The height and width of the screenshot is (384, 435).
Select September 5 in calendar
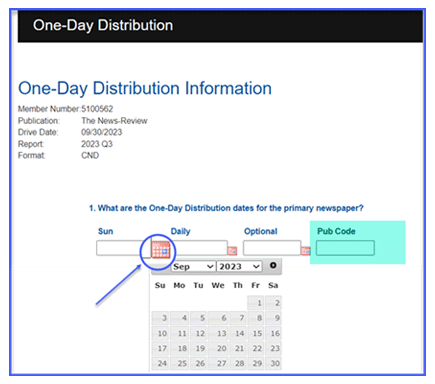199,318
